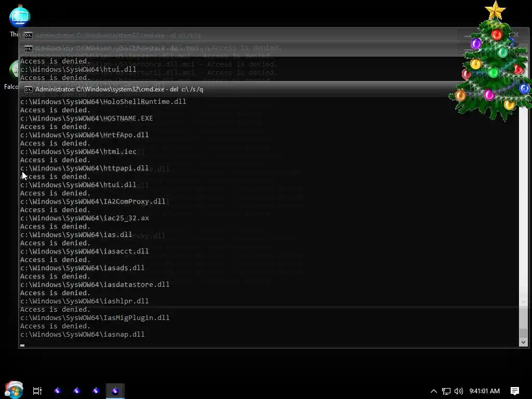The image size is (532, 399).
Task: Click the HoloShellRuntime.dll path line
Action: tap(103, 101)
